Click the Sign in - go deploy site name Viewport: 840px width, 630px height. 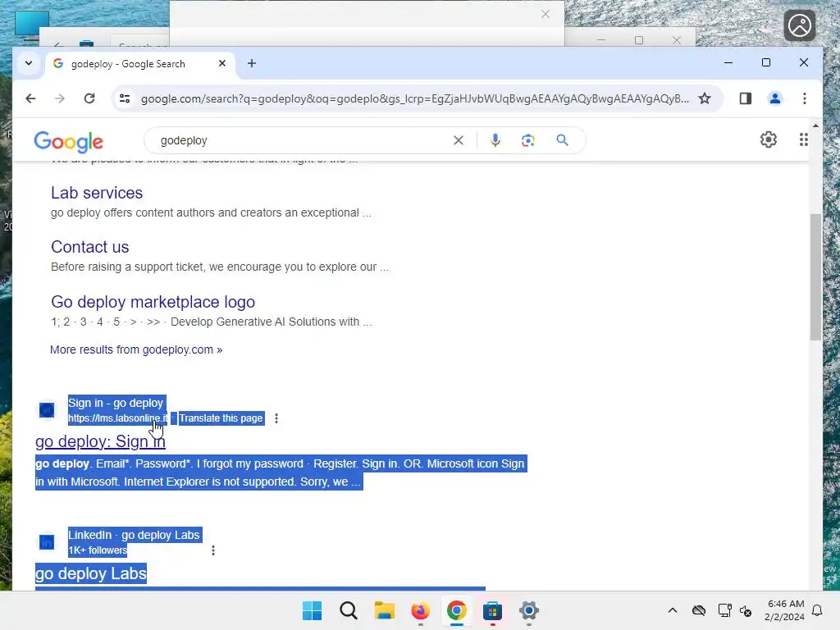coord(116,404)
